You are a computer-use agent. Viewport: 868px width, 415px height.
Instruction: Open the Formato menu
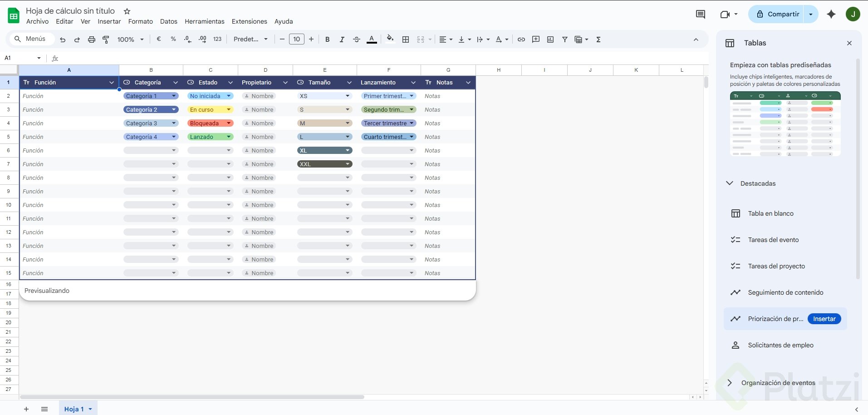coord(141,21)
